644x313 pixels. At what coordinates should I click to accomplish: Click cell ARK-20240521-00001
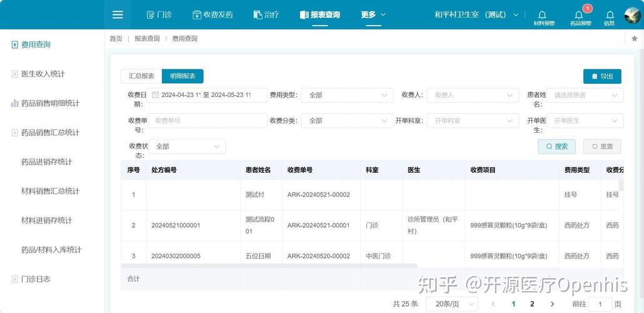point(318,225)
